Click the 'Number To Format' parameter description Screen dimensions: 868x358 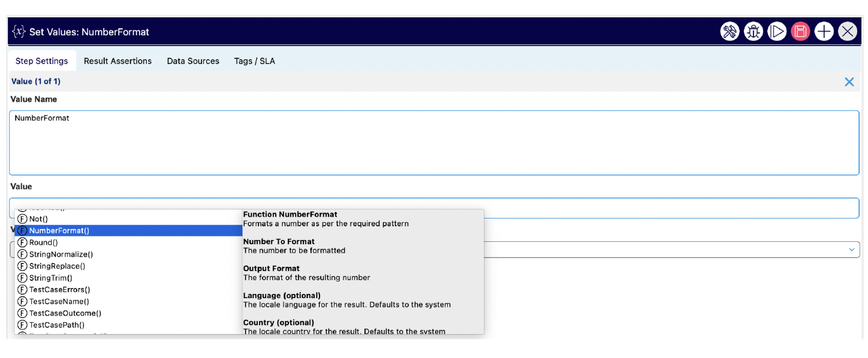(x=294, y=251)
